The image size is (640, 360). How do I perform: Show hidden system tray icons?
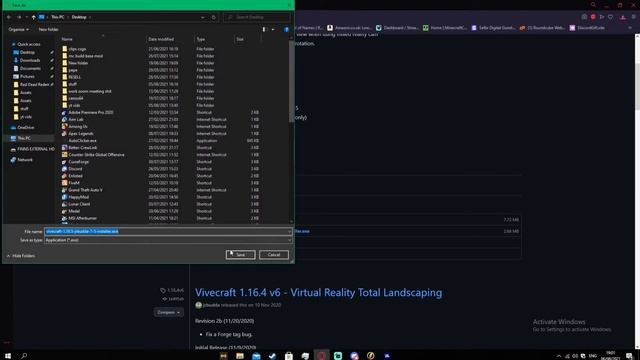[x=559, y=356]
